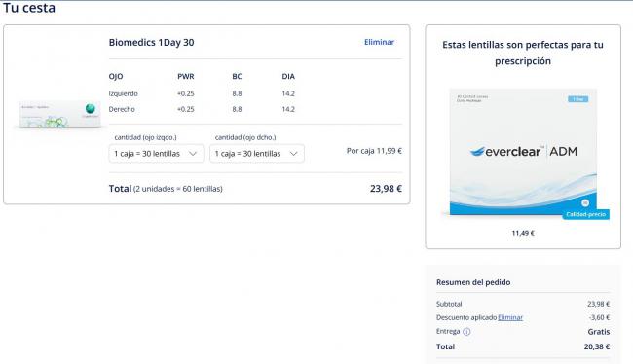The width and height of the screenshot is (633, 364).
Task: Click the Eliminar link for Biomedics 1Day 30
Action: (x=379, y=42)
